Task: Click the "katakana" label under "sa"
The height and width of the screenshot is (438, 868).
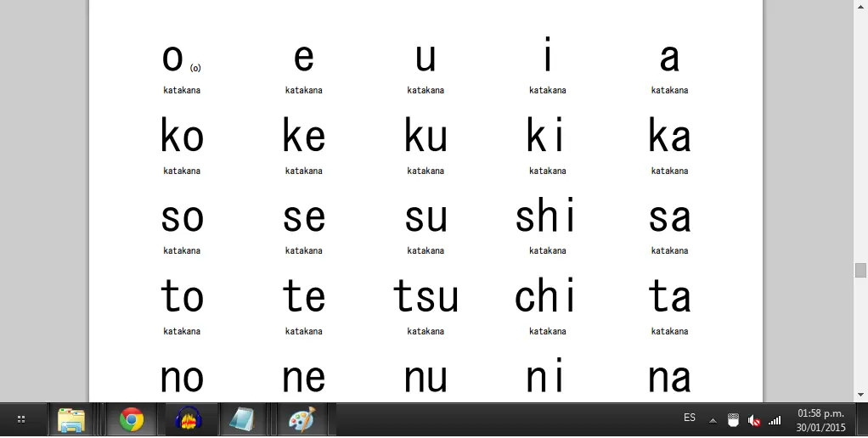Action: (x=669, y=250)
